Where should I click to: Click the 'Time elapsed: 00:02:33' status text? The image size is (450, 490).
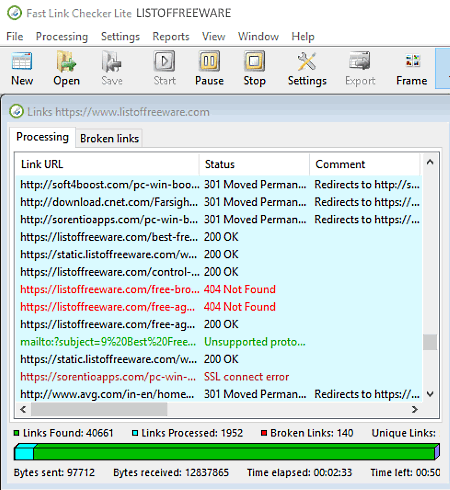(x=300, y=472)
